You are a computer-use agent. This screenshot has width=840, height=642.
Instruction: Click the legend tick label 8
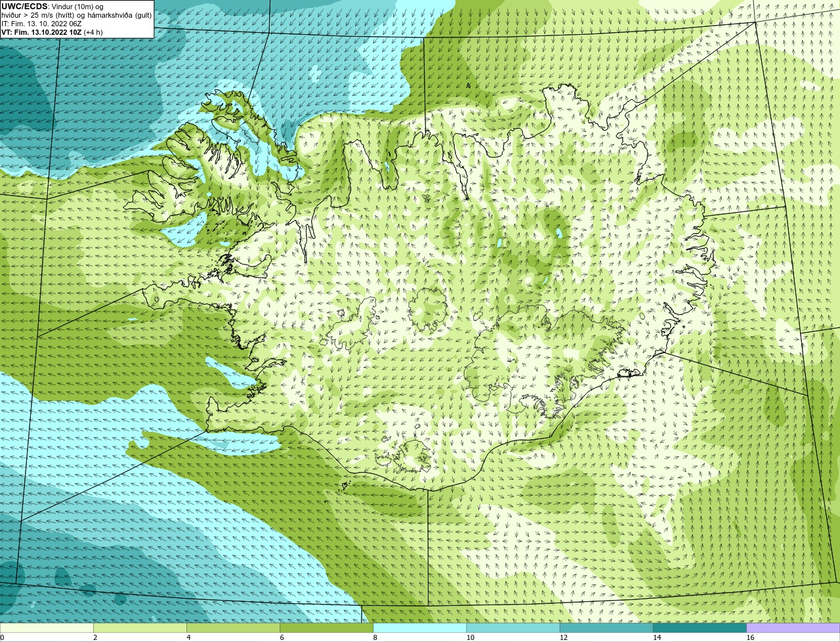pos(375,637)
